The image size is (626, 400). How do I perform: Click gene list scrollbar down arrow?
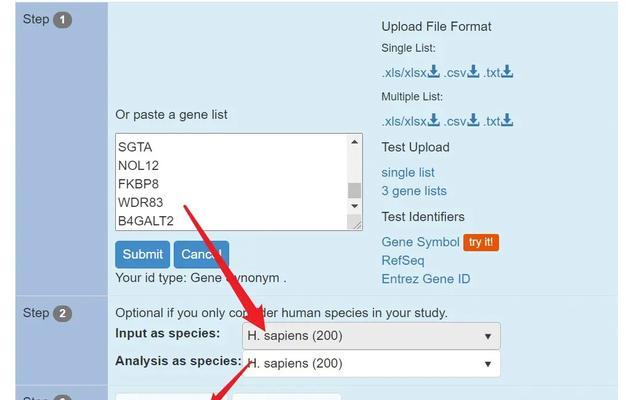(354, 206)
